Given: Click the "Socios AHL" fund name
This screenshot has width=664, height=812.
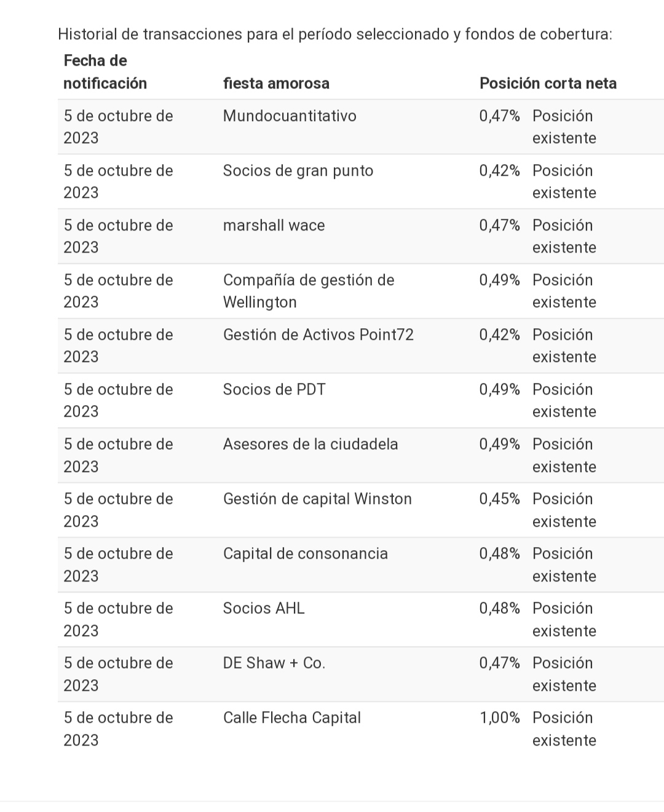Looking at the screenshot, I should [264, 609].
